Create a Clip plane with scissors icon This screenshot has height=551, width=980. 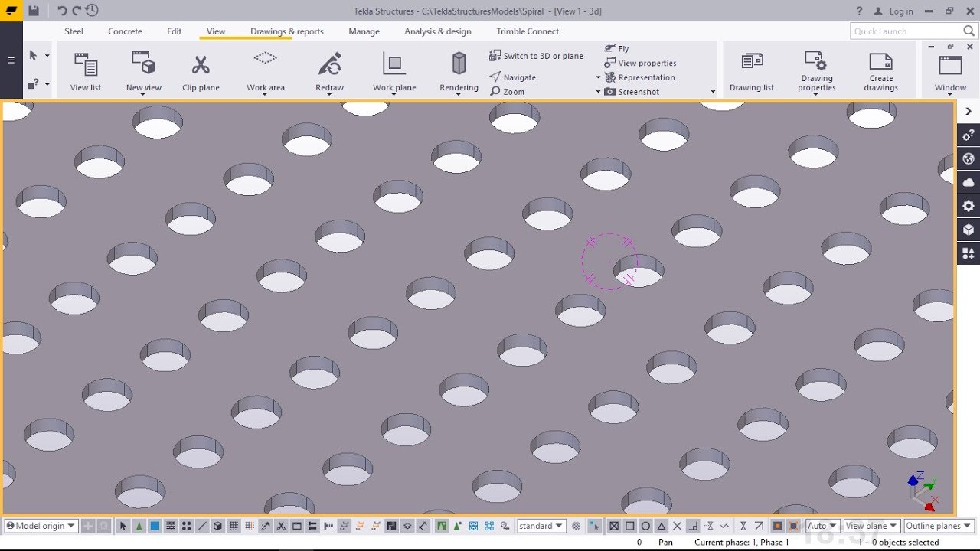(x=201, y=71)
